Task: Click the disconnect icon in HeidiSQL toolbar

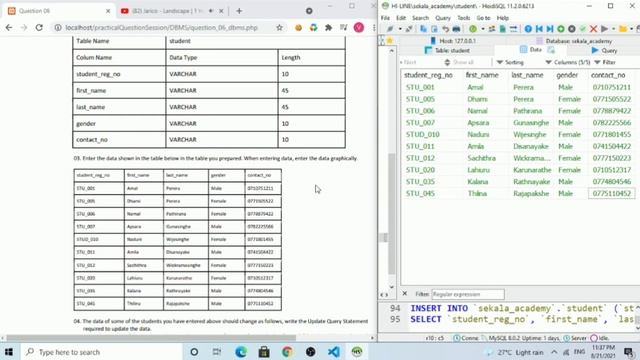Action: coord(409,29)
